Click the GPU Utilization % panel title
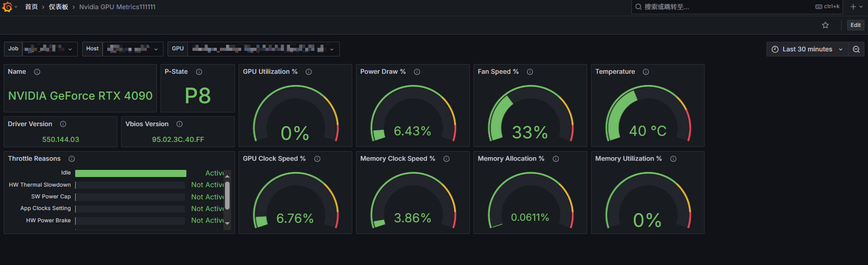Viewport: 868px width, 265px height. click(x=270, y=72)
